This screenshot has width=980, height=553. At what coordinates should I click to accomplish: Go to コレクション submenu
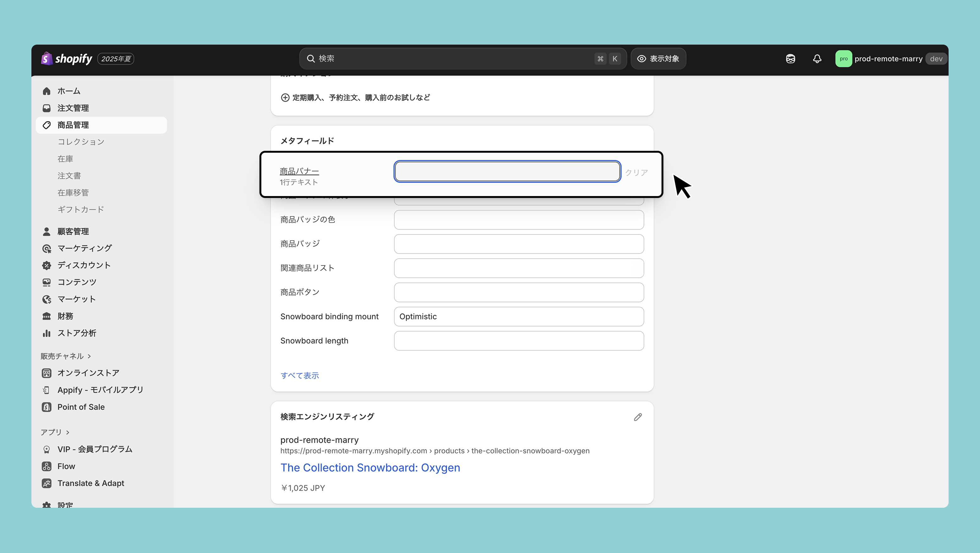(81, 142)
